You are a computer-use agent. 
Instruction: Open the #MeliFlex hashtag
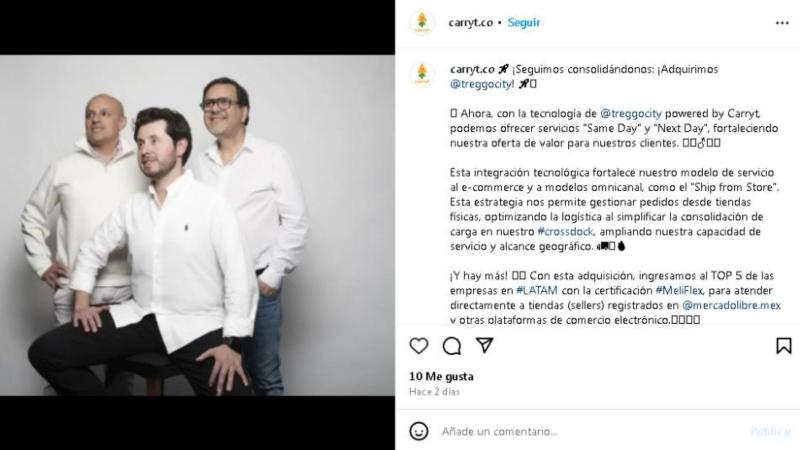pyautogui.click(x=679, y=290)
